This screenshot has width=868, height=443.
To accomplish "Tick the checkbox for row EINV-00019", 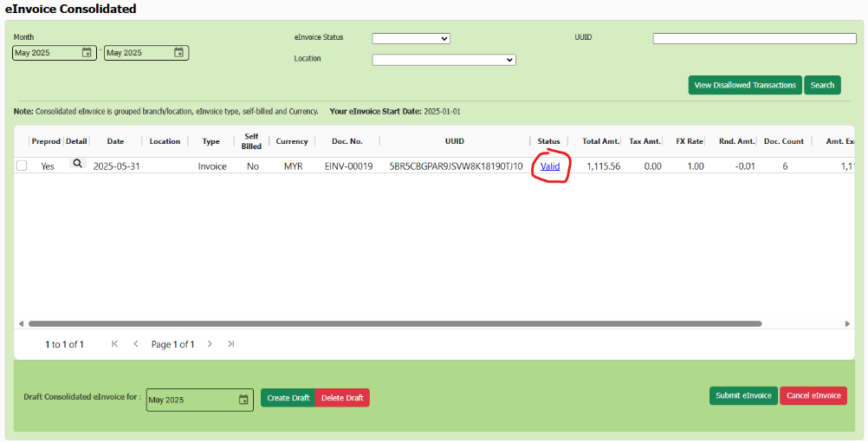I will [22, 166].
